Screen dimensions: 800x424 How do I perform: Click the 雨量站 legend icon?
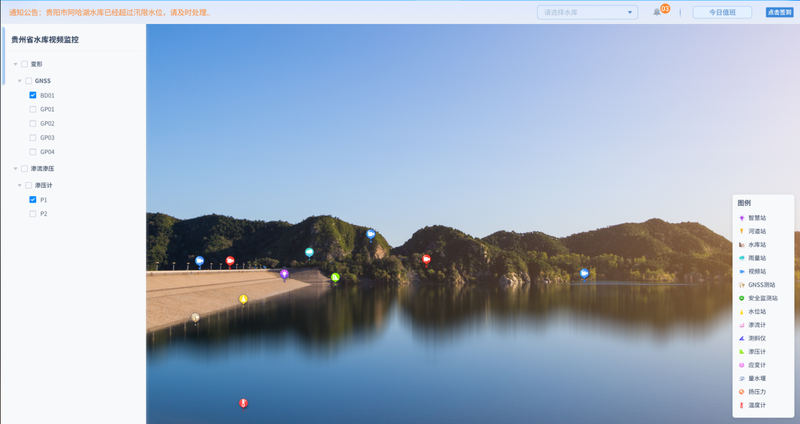(742, 258)
